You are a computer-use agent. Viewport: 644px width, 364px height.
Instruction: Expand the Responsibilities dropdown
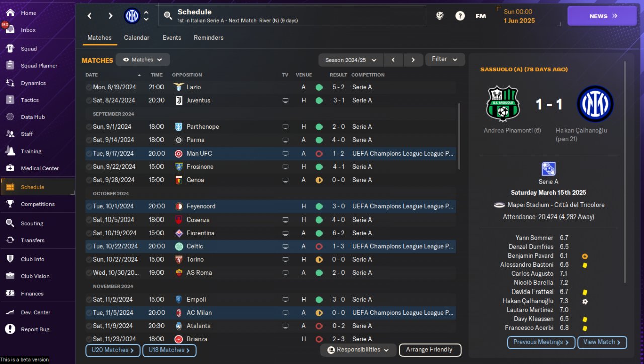358,350
